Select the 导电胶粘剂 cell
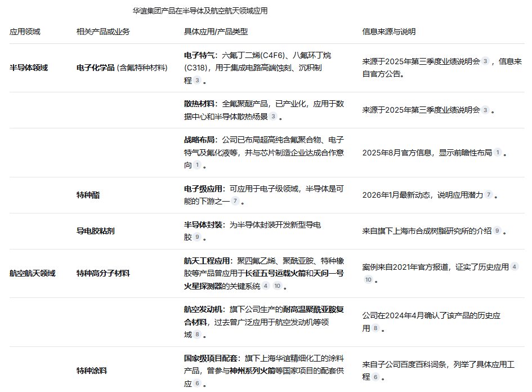The image size is (532, 392). pyautogui.click(x=95, y=231)
